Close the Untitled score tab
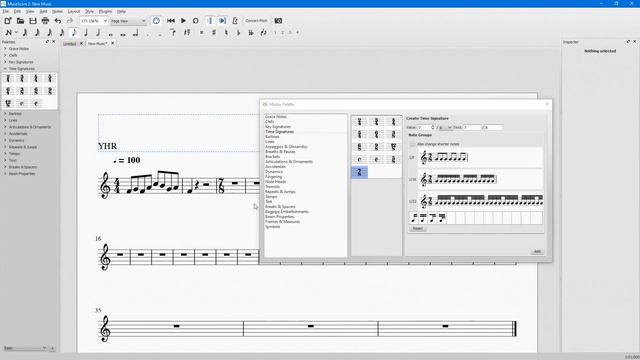Image resolution: width=640 pixels, height=360 pixels. click(81, 43)
